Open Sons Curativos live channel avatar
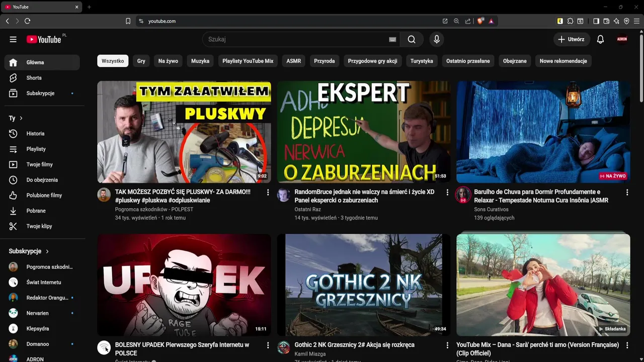Viewport: 644px width, 362px height. [463, 195]
